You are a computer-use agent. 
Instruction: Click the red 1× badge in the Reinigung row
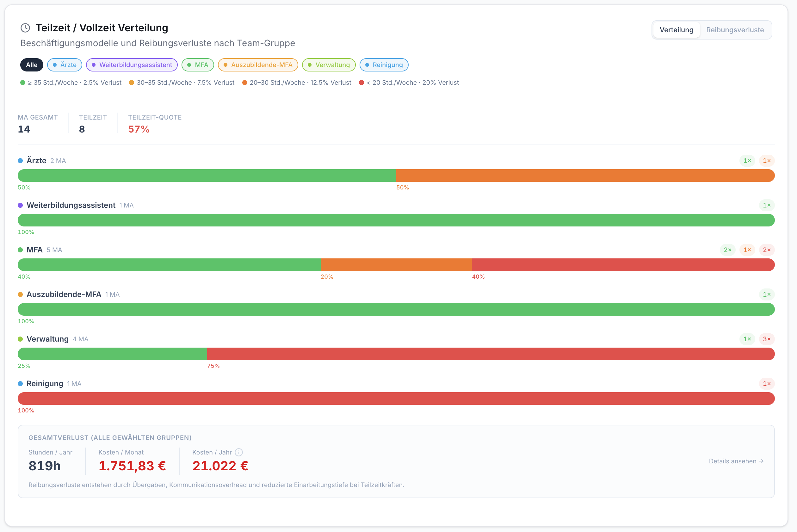767,383
